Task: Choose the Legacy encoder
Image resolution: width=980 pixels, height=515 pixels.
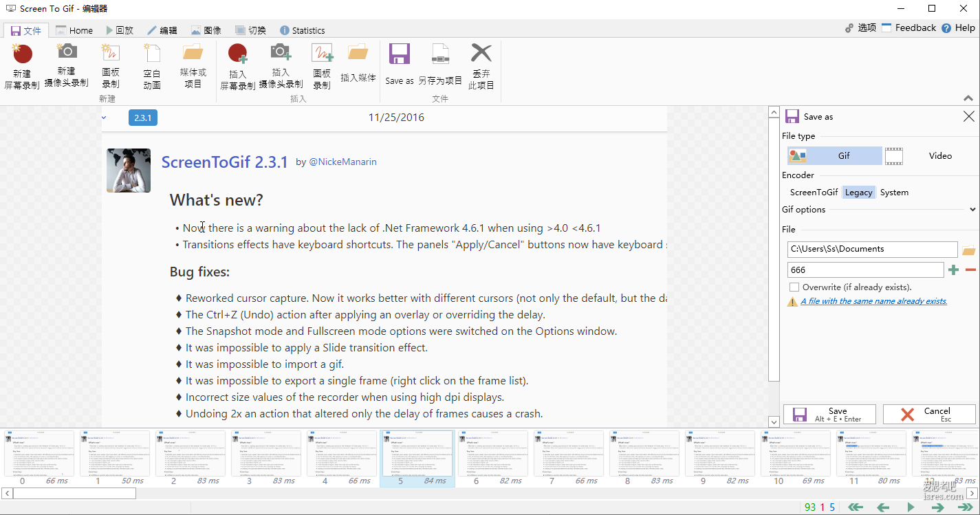Action: (x=858, y=193)
